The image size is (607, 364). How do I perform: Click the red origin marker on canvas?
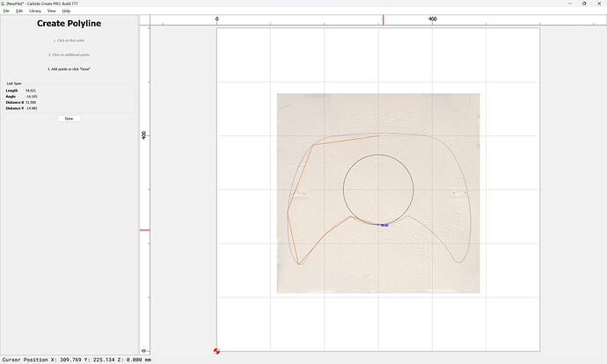click(x=216, y=351)
